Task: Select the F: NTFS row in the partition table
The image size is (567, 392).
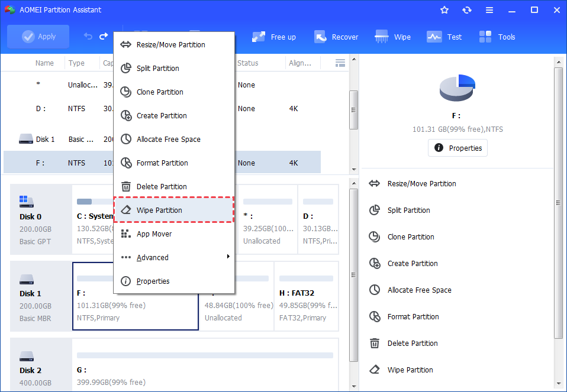Action: coord(162,163)
